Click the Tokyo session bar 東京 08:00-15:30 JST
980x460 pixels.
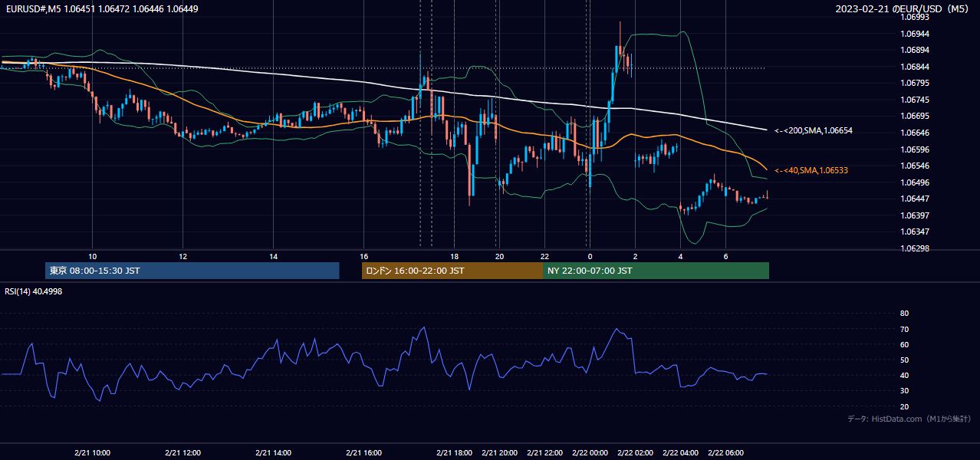tap(192, 271)
